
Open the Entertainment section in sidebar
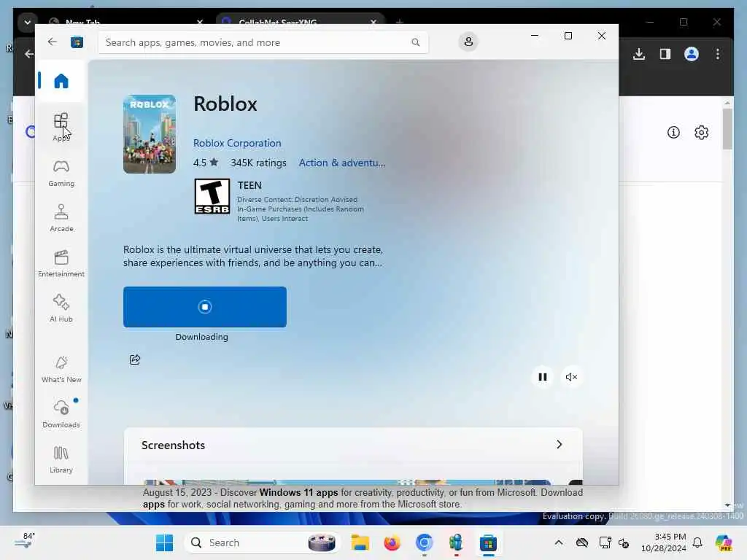pyautogui.click(x=61, y=263)
